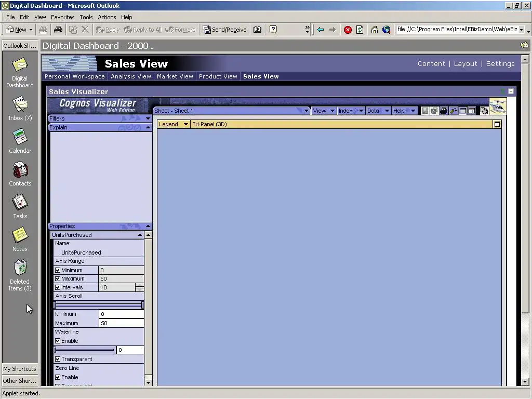
Task: Click the overlapping shapes icon in Visualizer toolbar
Action: [484, 111]
